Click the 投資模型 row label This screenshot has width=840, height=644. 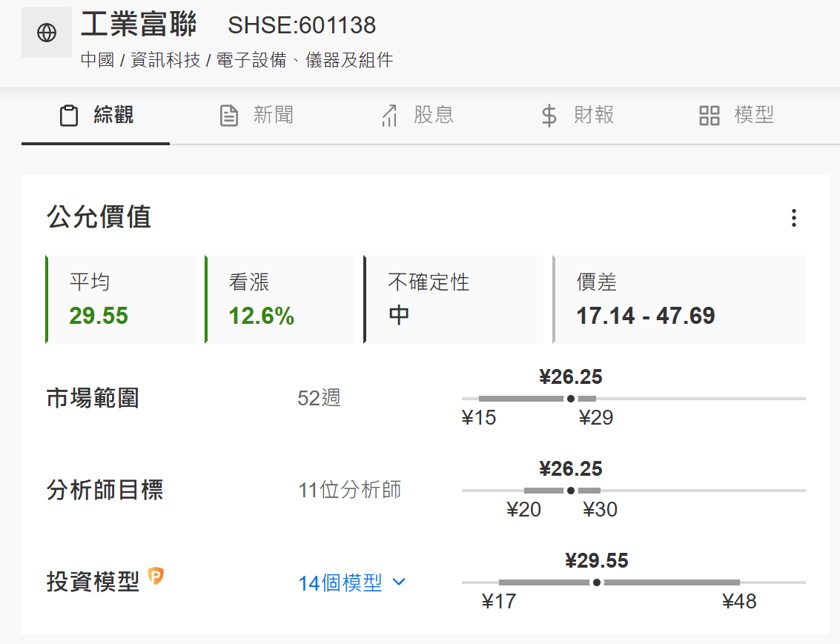click(x=93, y=582)
